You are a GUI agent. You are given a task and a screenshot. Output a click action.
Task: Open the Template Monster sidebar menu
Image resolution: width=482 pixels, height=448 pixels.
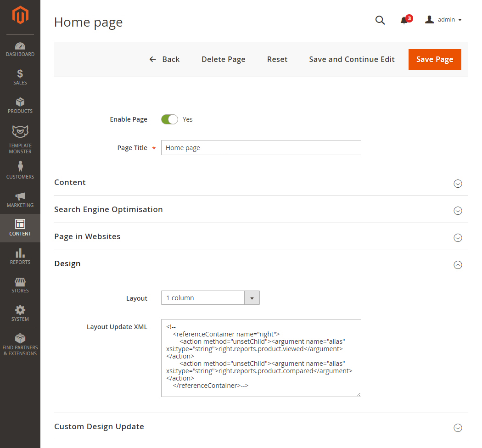tap(20, 139)
